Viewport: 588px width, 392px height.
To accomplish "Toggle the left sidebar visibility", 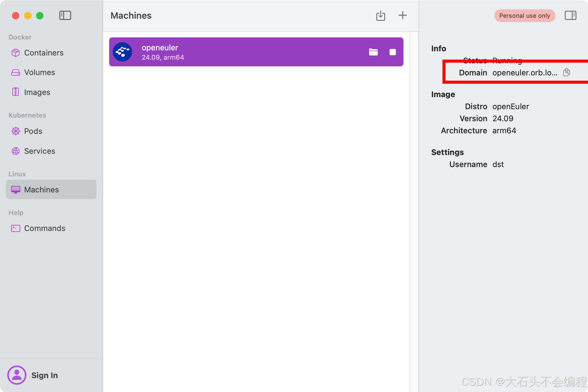I will tap(65, 15).
